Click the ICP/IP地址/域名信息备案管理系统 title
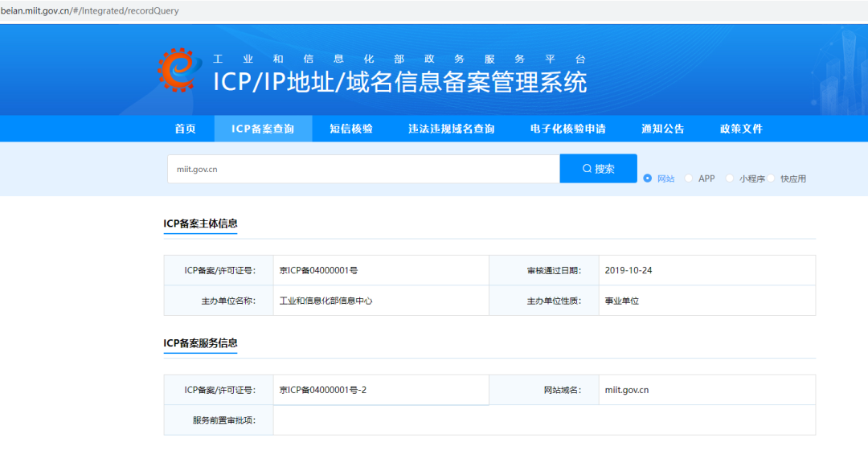868x451 pixels. pyautogui.click(x=399, y=83)
